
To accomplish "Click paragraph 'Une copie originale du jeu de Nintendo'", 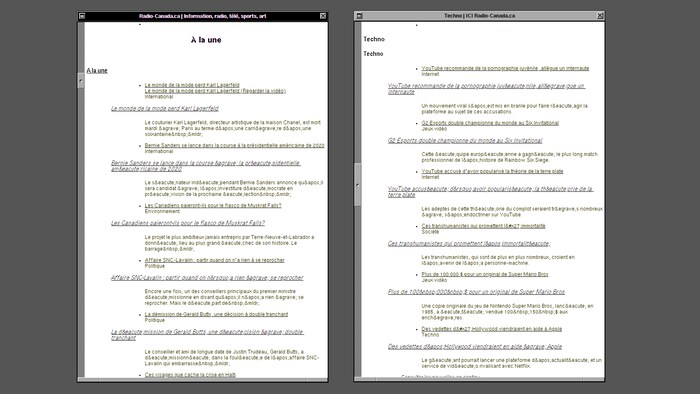I will [x=508, y=312].
